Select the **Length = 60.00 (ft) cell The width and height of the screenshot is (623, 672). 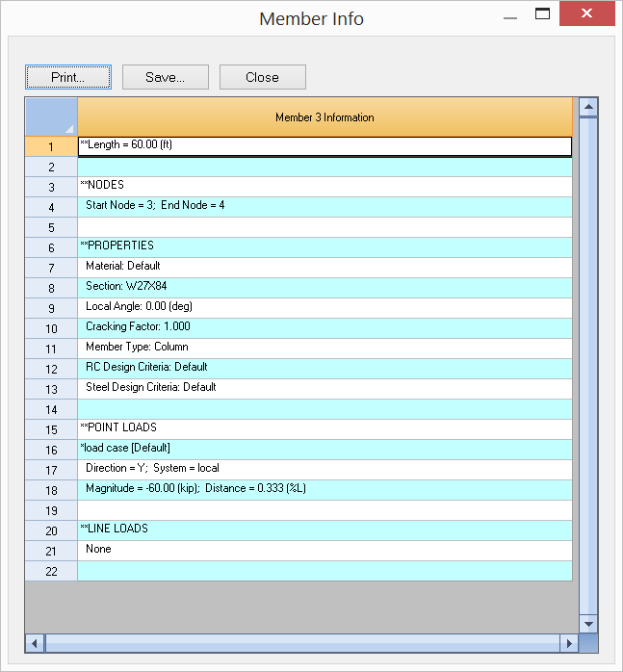324,146
